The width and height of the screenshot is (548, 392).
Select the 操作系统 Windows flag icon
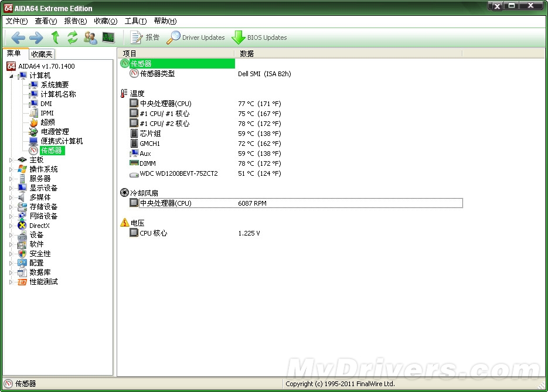(x=22, y=169)
